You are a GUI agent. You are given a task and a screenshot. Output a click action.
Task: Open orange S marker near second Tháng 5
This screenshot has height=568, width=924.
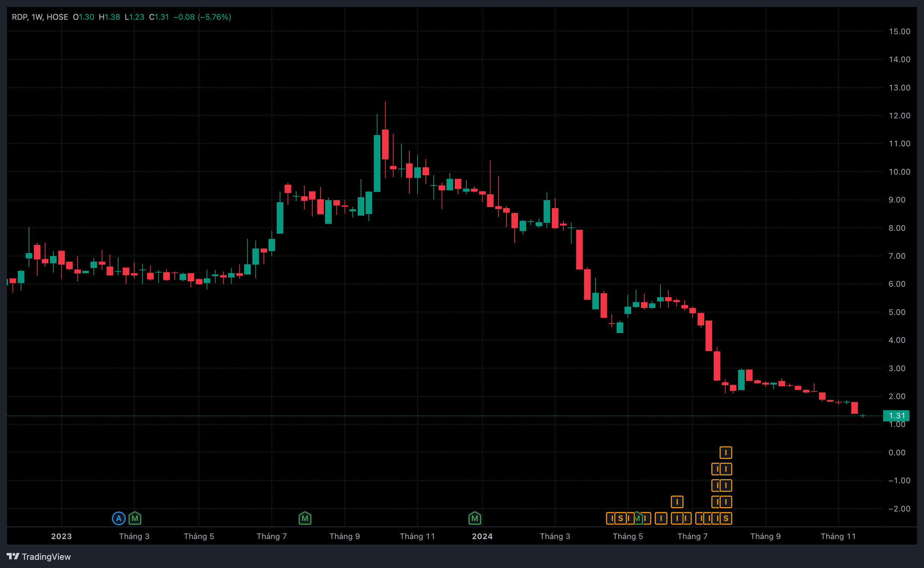620,519
